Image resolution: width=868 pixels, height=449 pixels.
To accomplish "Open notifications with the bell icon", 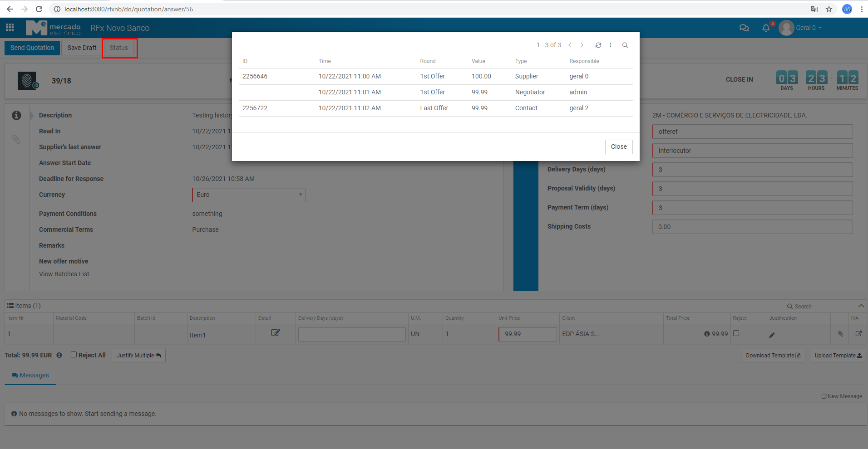I will (766, 28).
